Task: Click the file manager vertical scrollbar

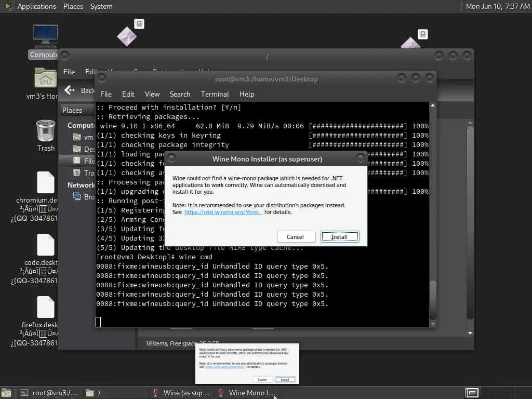Action: tap(470, 222)
